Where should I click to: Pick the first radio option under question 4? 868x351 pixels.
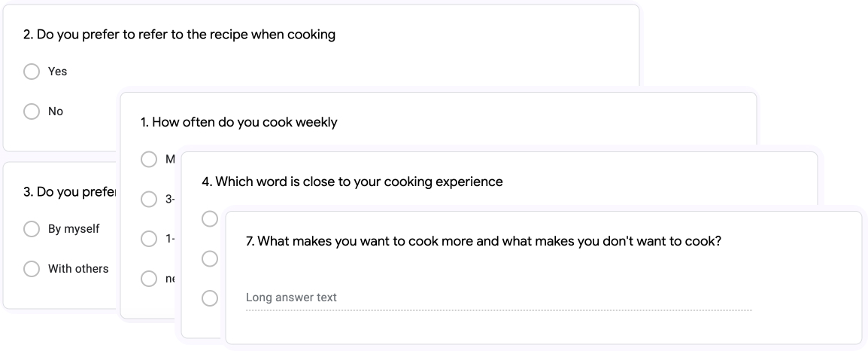click(x=210, y=219)
